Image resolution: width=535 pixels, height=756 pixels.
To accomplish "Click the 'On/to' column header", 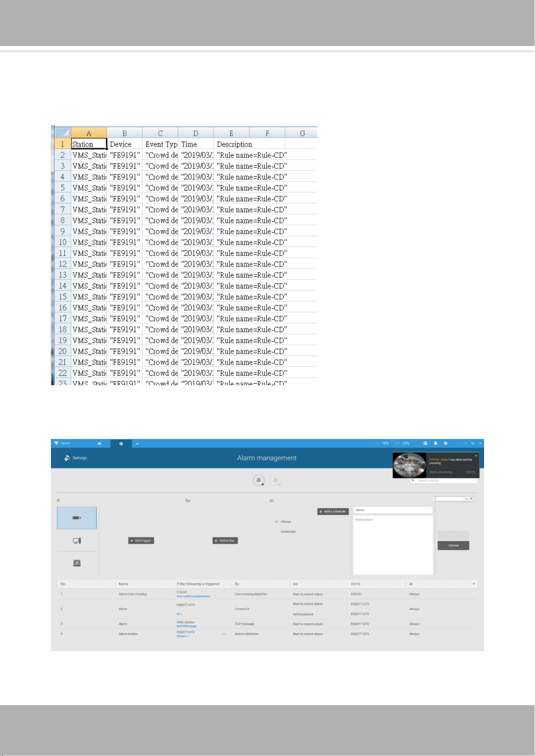I will pos(356,584).
